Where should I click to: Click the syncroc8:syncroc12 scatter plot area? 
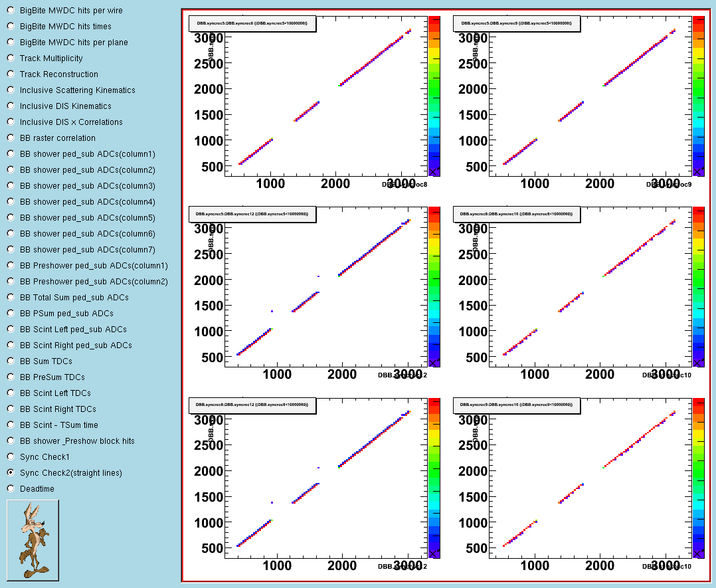coord(327,478)
